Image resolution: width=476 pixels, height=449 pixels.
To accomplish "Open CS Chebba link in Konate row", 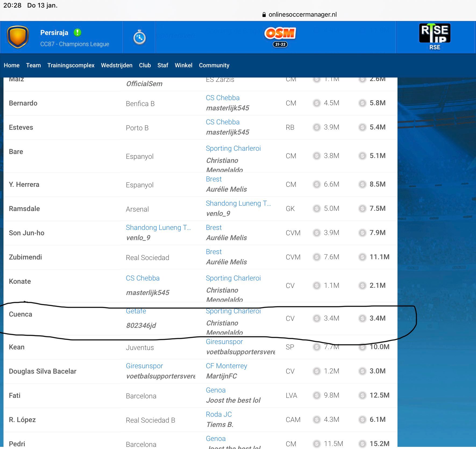I will pyautogui.click(x=143, y=278).
